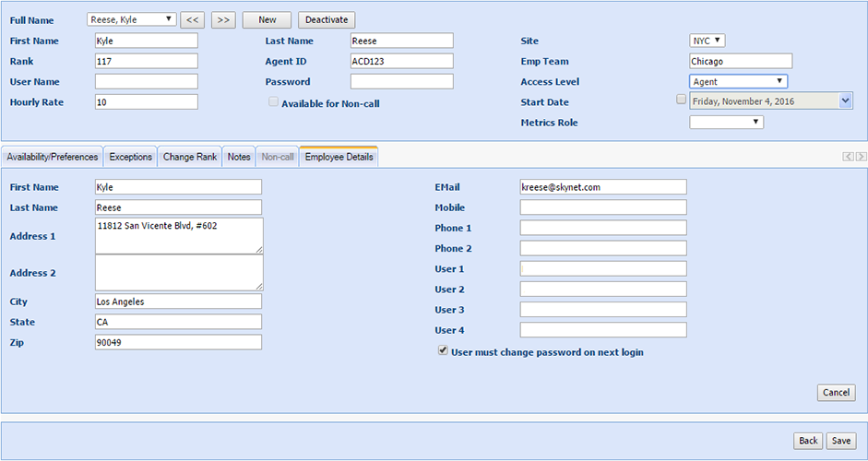Click the Cancel button

click(x=836, y=393)
